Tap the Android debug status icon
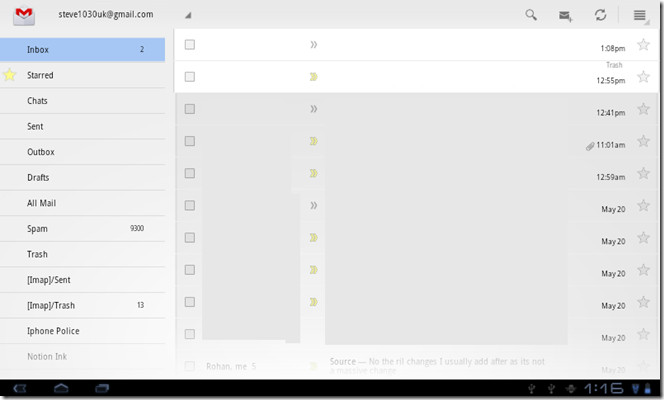The height and width of the screenshot is (400, 664). (x=571, y=388)
